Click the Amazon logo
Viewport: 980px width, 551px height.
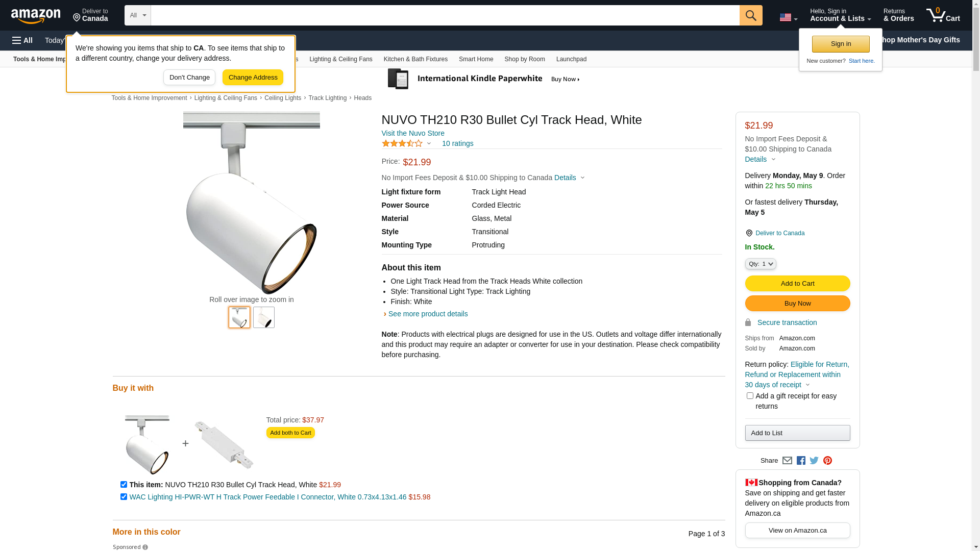(x=36, y=16)
